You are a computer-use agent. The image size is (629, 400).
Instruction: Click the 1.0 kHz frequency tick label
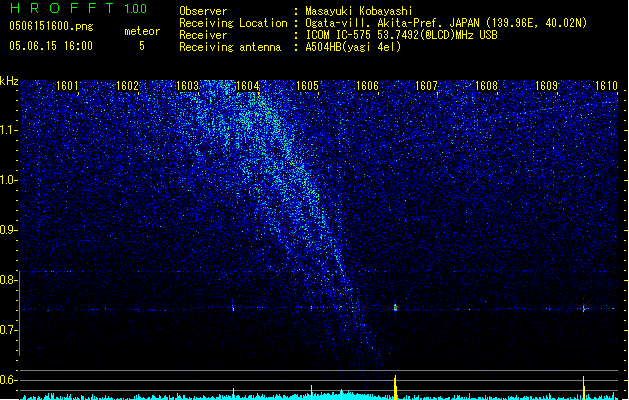pos(8,180)
